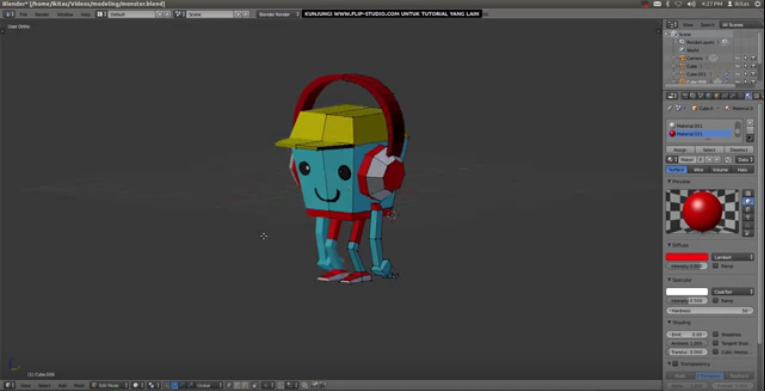Toggle Cube renderability camera icon
The width and height of the screenshot is (765, 391).
click(x=753, y=66)
